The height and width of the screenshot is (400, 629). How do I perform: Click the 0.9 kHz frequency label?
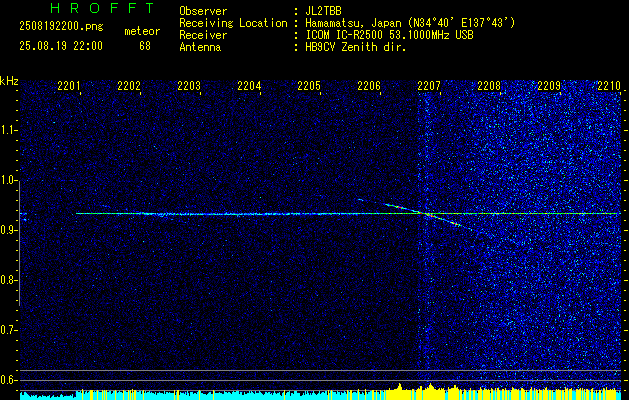[8, 230]
